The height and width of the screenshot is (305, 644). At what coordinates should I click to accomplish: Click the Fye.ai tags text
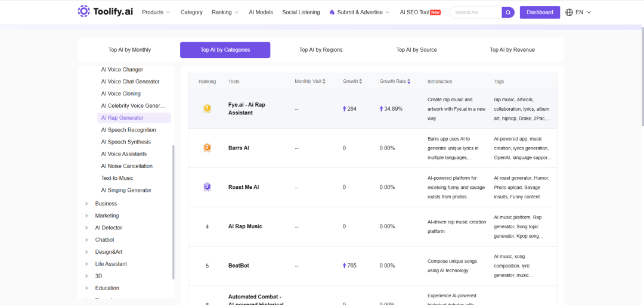[522, 109]
